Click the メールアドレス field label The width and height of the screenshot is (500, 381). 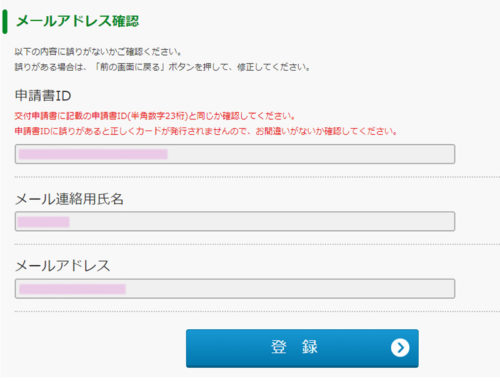pos(63,266)
